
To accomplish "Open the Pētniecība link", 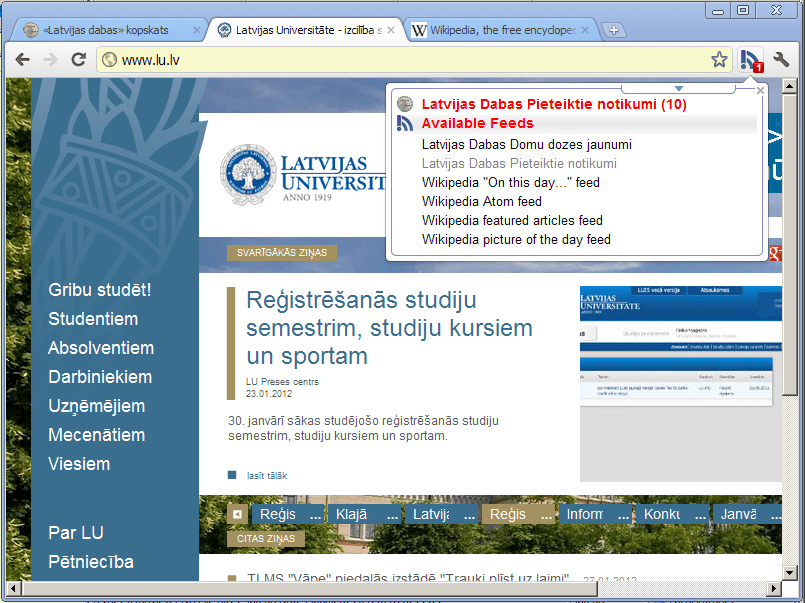I will [91, 561].
